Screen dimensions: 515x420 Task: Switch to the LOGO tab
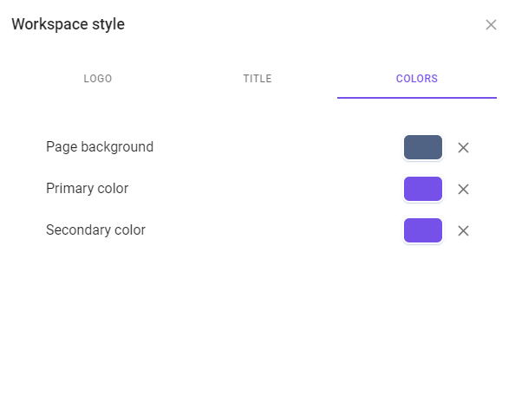tap(98, 79)
